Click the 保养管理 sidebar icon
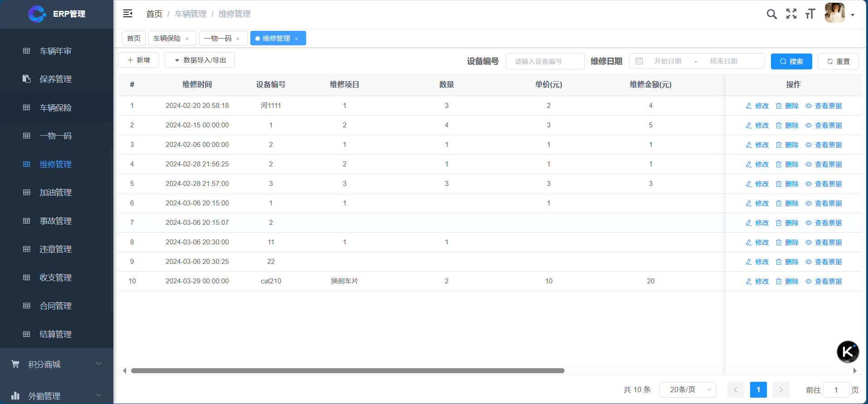The height and width of the screenshot is (404, 868). 27,79
